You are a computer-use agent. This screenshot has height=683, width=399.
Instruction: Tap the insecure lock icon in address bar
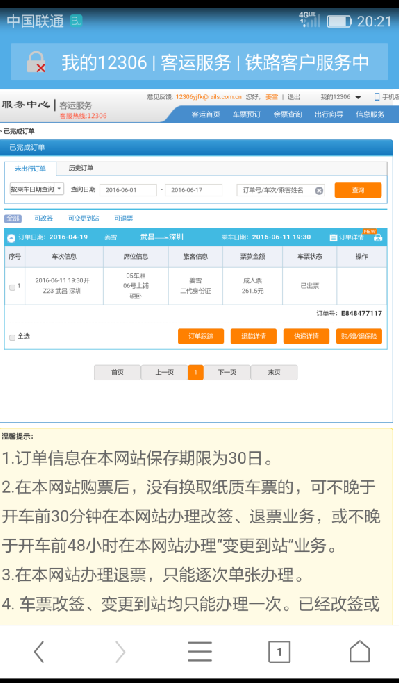36,62
